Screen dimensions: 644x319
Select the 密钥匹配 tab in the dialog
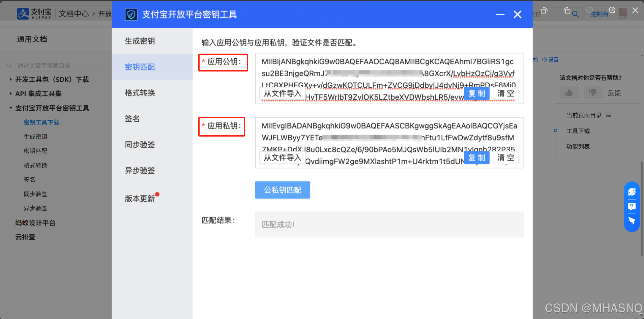coord(152,67)
